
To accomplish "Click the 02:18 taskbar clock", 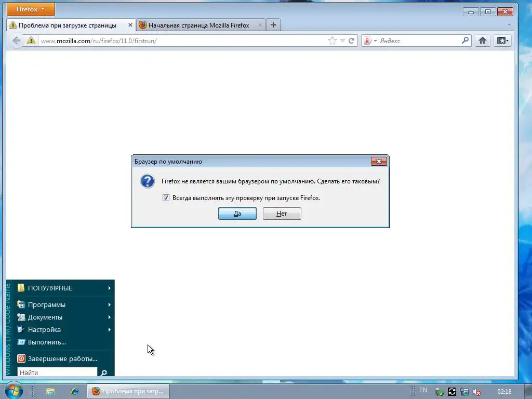I will click(504, 392).
